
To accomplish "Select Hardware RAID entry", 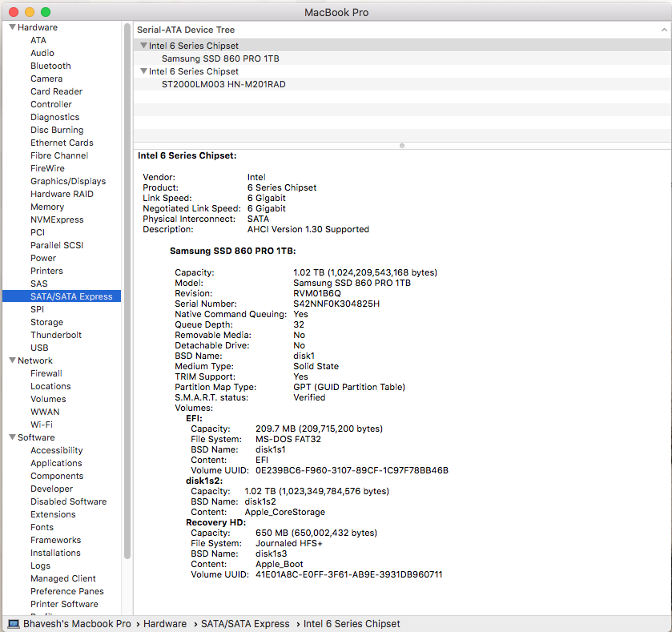I will tap(62, 194).
